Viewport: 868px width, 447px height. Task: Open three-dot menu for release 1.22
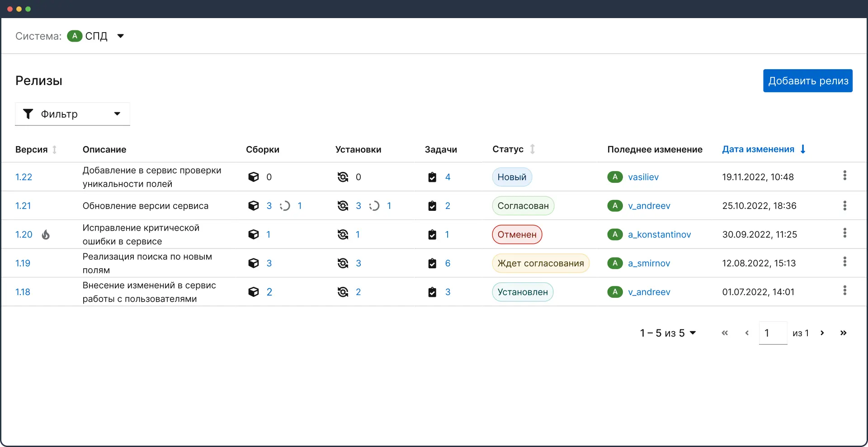click(844, 176)
